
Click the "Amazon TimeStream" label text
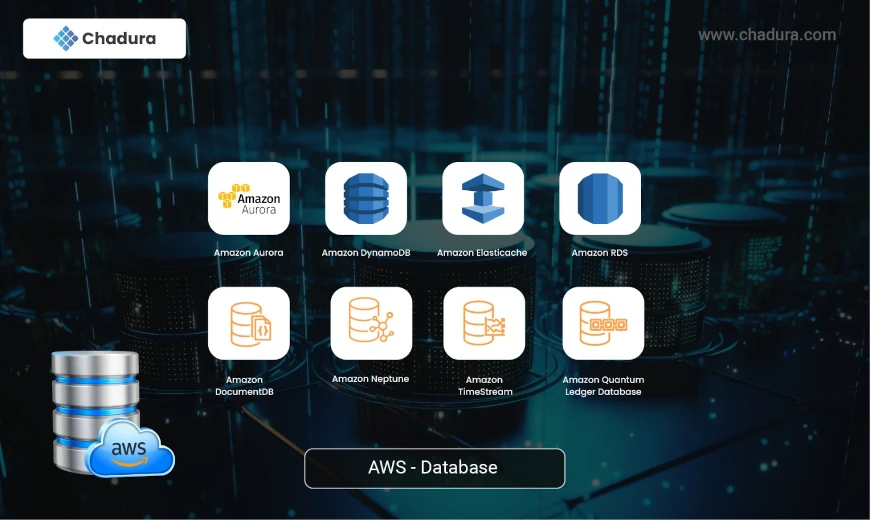click(484, 386)
